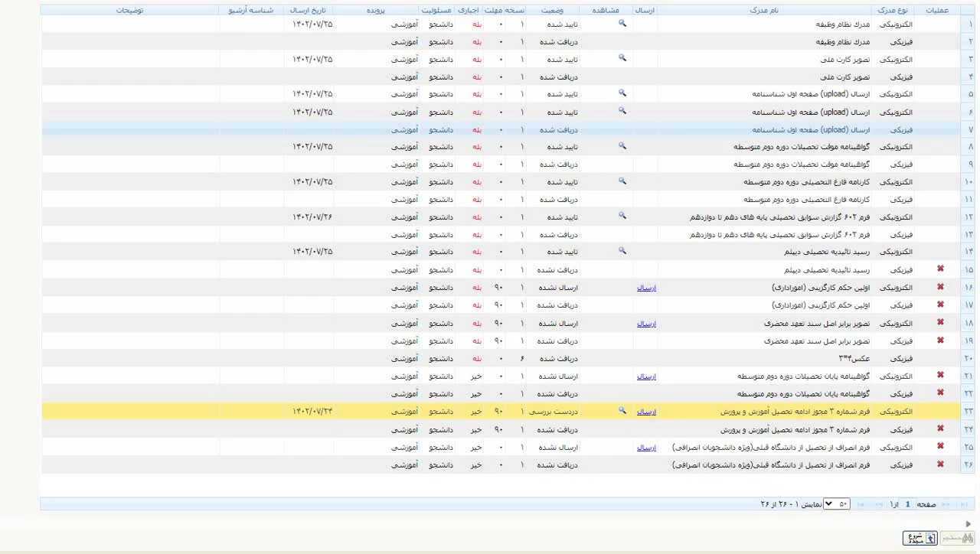Click the شروع مجدد button
980x554 pixels.
920,538
